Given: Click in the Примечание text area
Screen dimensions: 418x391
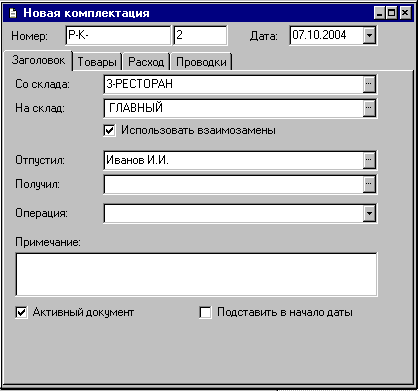Looking at the screenshot, I should click(196, 274).
